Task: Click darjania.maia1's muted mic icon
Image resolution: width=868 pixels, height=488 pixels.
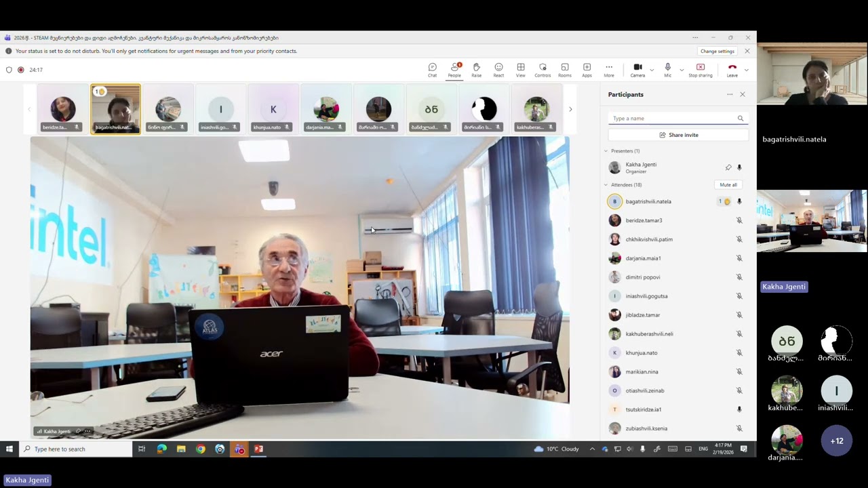Action: tap(739, 258)
